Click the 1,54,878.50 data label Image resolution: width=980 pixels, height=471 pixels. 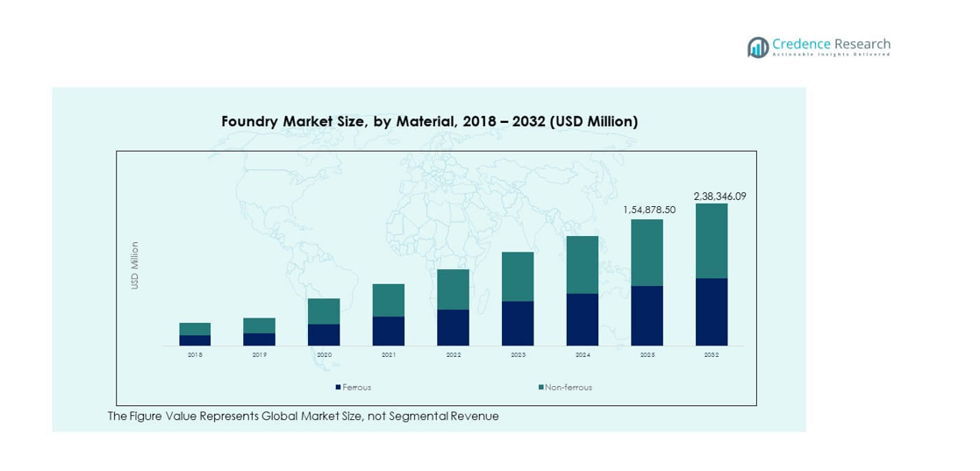649,211
